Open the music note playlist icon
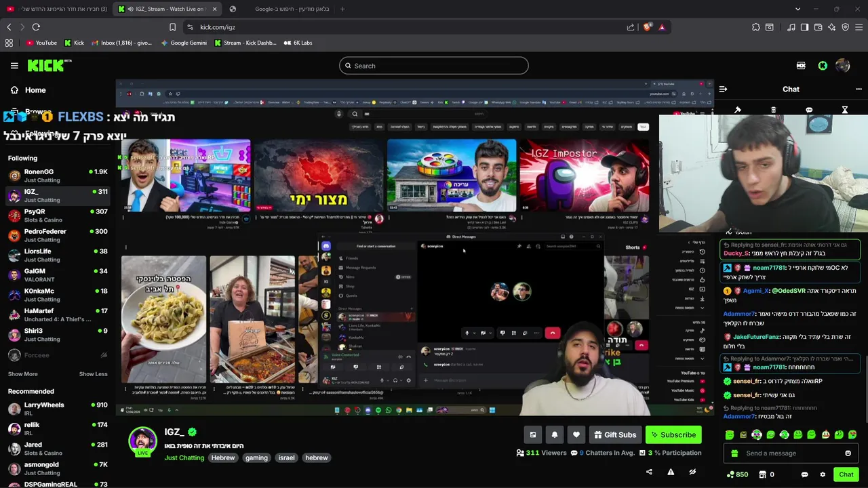Screen dimensions: 868x488 coord(791,27)
